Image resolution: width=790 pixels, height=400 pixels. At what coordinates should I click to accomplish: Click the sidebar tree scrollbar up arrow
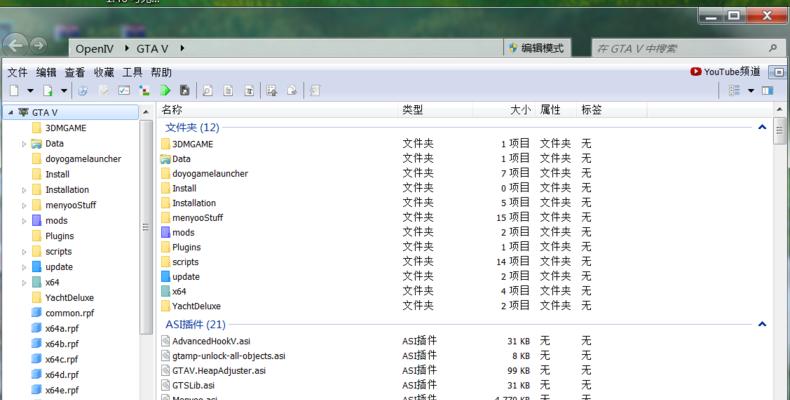[x=146, y=112]
